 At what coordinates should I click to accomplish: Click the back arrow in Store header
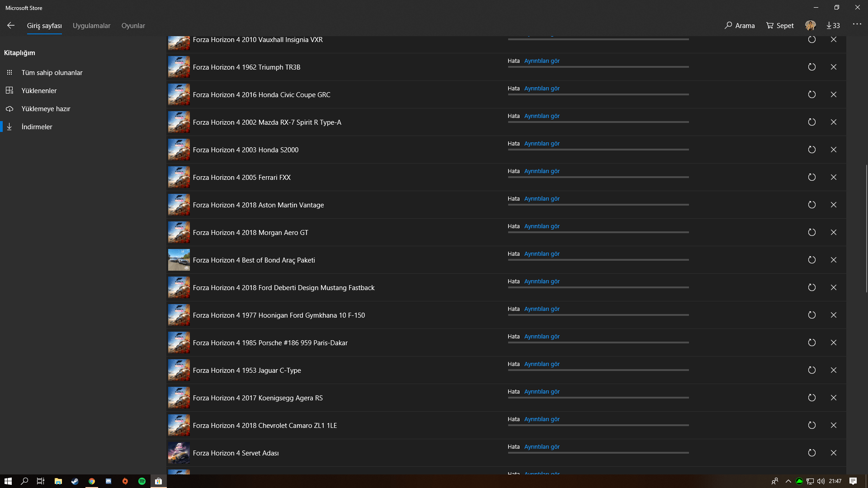pyautogui.click(x=11, y=26)
